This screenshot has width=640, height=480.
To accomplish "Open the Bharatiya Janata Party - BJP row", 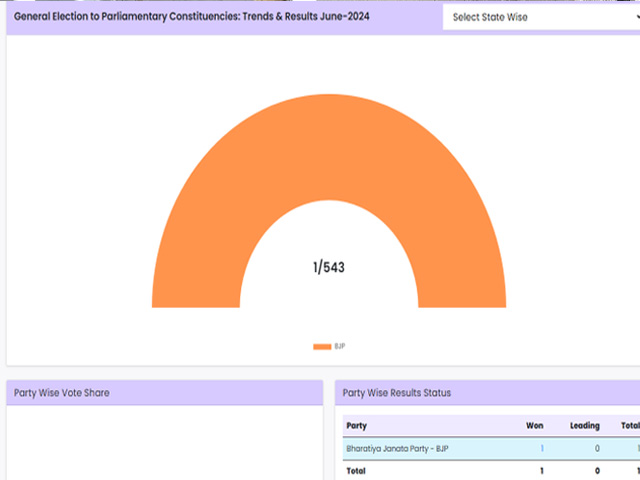I will pyautogui.click(x=491, y=449).
